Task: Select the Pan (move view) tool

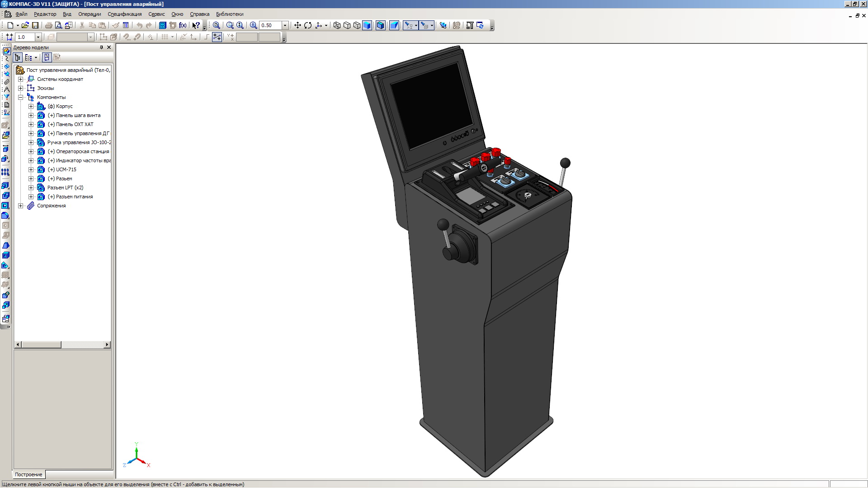Action: point(297,25)
